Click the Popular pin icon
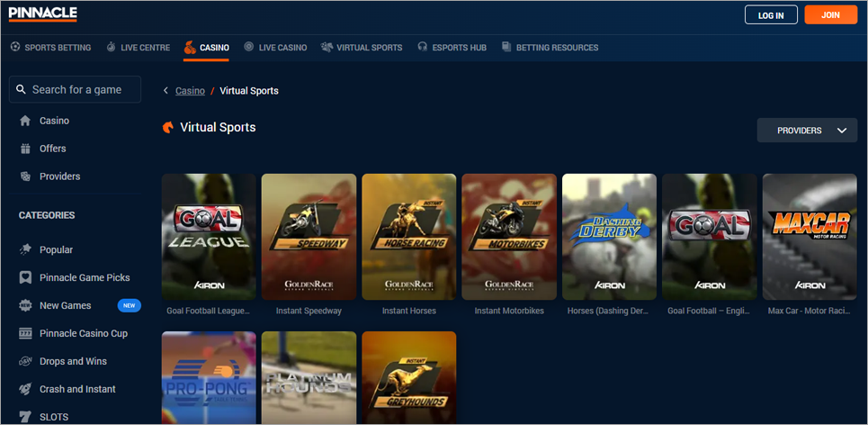The image size is (868, 425). tap(25, 249)
